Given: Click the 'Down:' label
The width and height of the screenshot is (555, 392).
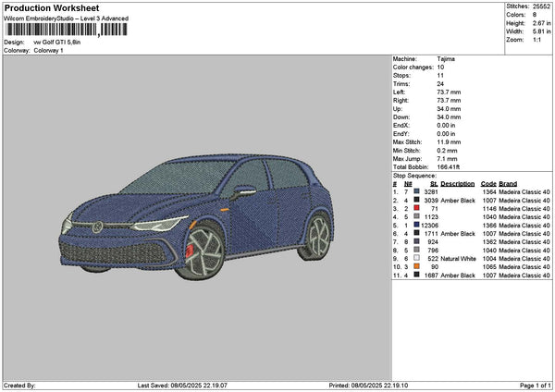Looking at the screenshot, I should (x=401, y=117).
